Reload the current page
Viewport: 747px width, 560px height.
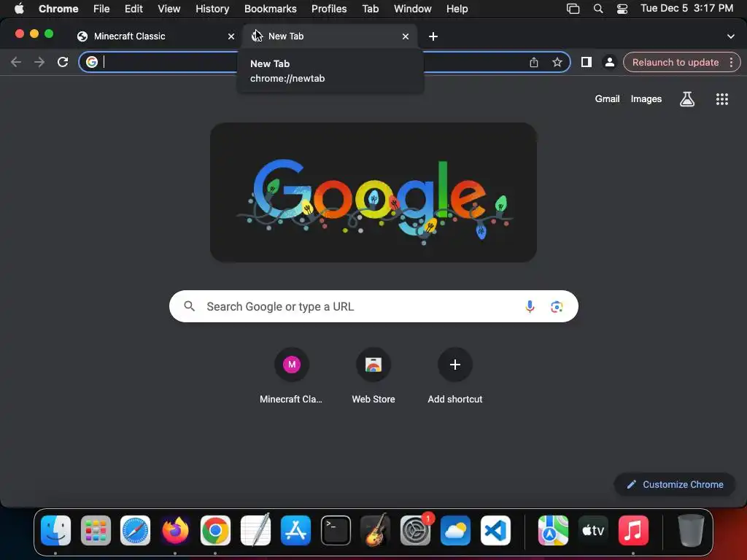point(63,62)
